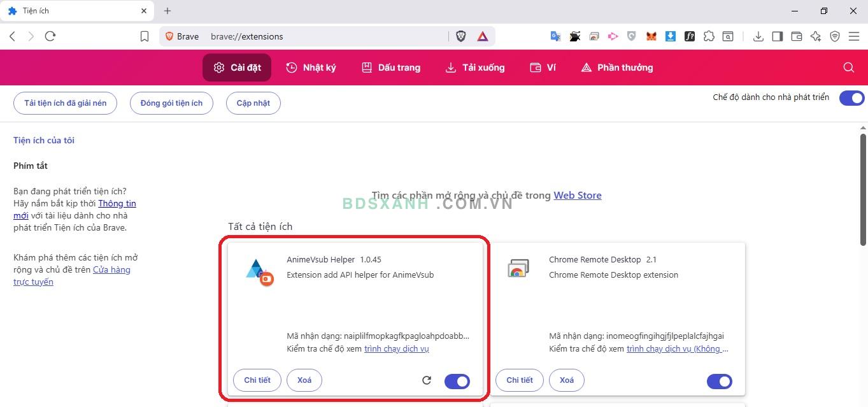Click 'Xoá' for Chrome Remote Desktop
This screenshot has width=868, height=407.
567,380
